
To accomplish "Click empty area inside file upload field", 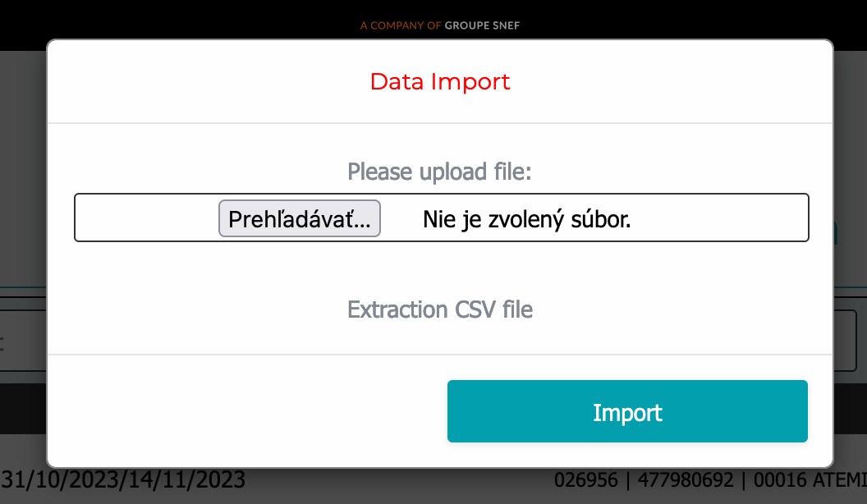I will coord(721,218).
